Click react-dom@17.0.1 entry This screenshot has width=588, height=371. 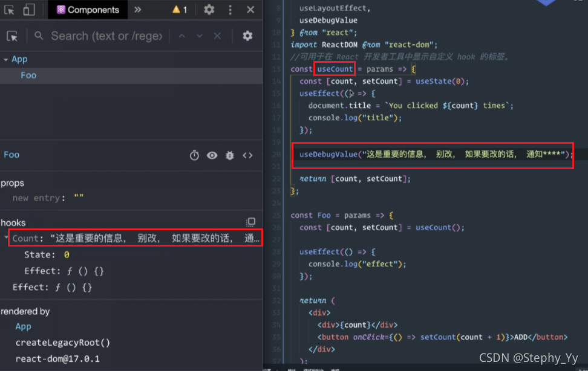(57, 359)
